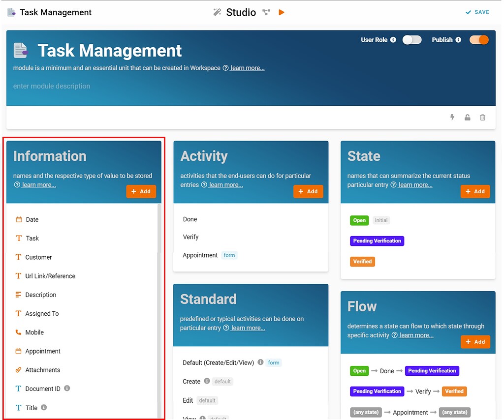Click the app icon in the top-left title bar
This screenshot has height=420, width=504.
click(x=11, y=12)
